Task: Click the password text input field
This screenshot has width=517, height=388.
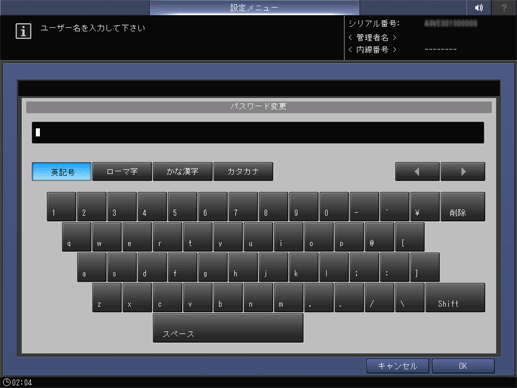Action: pos(258,133)
